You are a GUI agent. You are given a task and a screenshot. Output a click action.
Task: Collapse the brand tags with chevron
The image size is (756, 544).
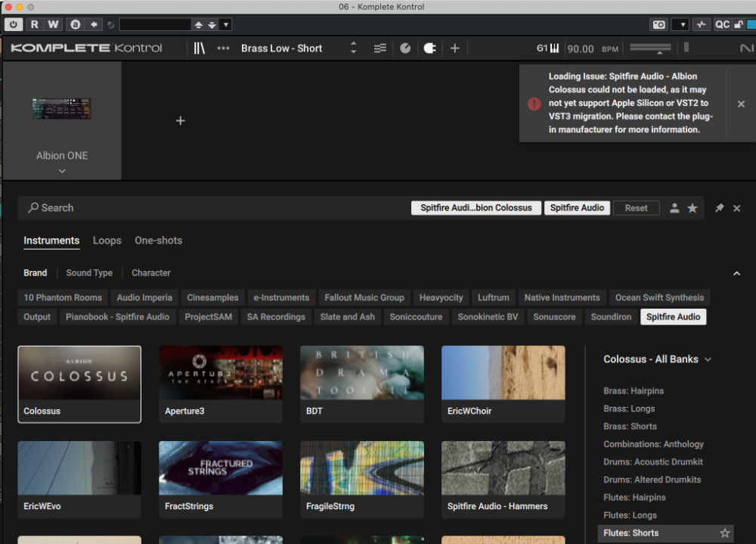pos(736,273)
